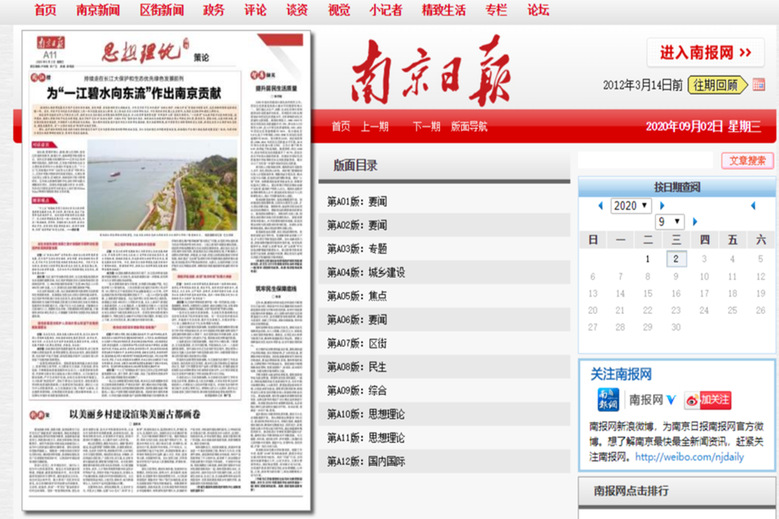Click next month arrow right of 9
Screen dimensions: 779x519
[x=695, y=222]
